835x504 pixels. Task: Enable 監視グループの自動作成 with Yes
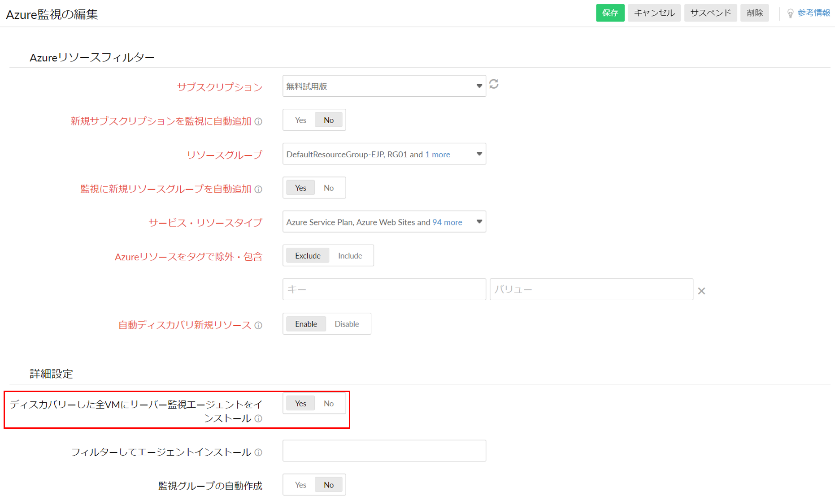tap(300, 484)
